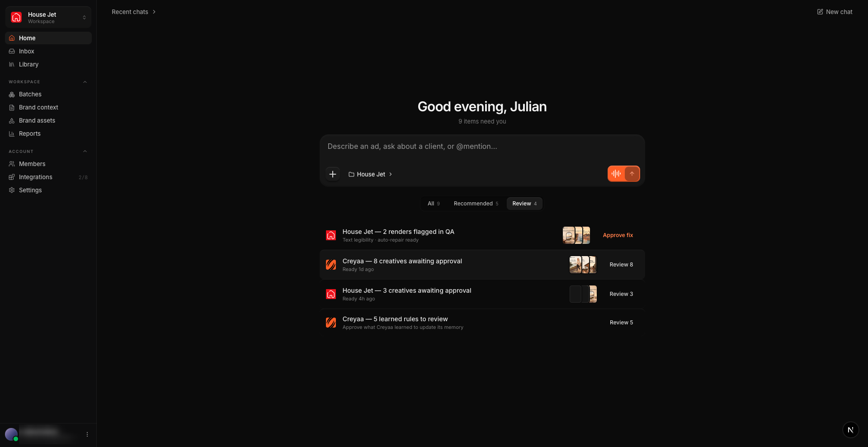Click House Jet icon on flagged renders row

pyautogui.click(x=331, y=235)
